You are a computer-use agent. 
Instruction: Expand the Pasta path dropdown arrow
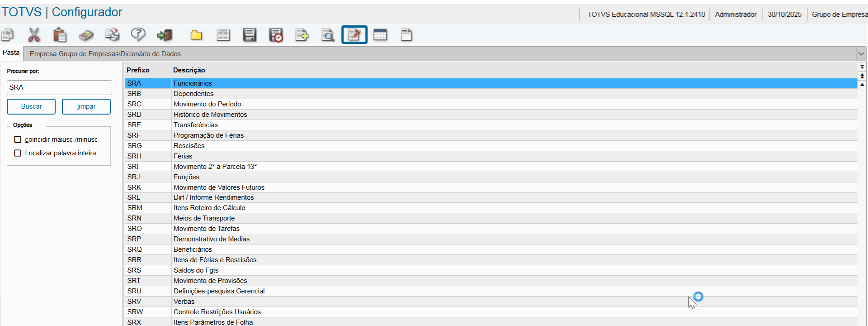click(x=861, y=53)
